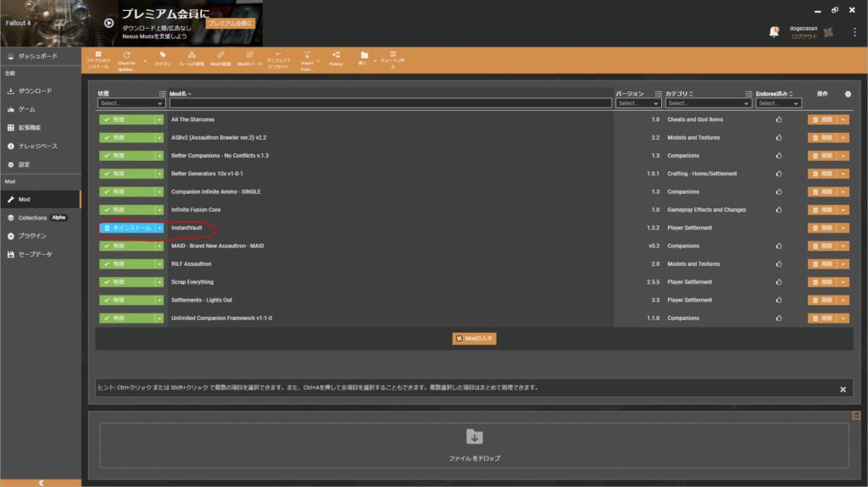Click the blue uninstalled status button for InstantVault
The image size is (868, 487).
(x=127, y=228)
